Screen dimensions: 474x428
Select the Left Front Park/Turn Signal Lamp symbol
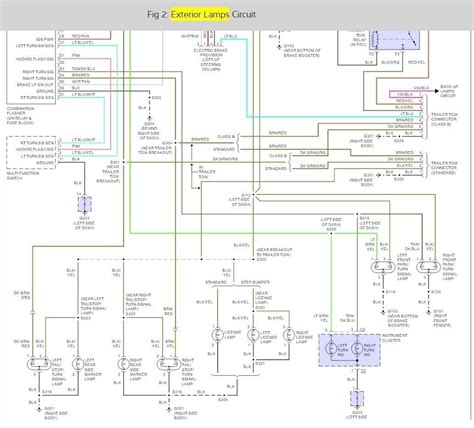click(383, 267)
